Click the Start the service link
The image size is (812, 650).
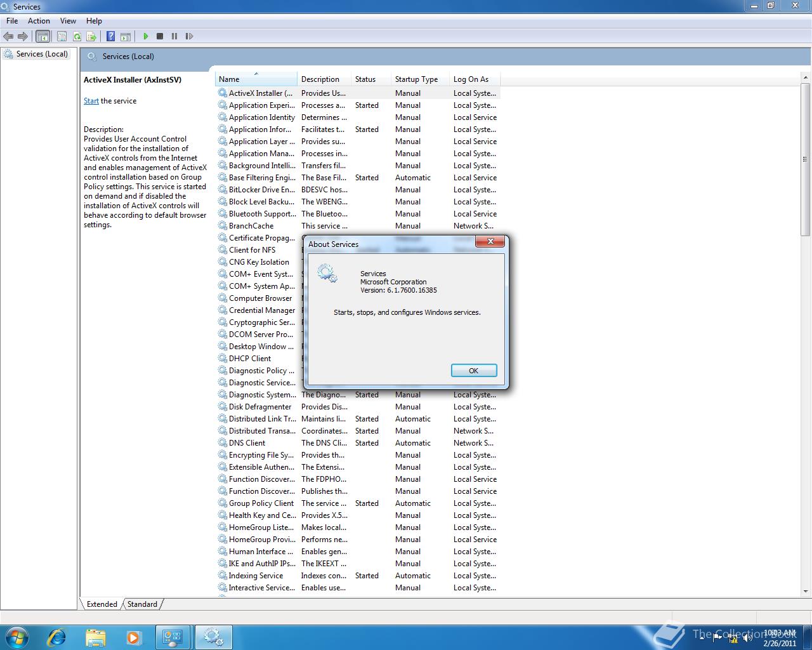(91, 101)
